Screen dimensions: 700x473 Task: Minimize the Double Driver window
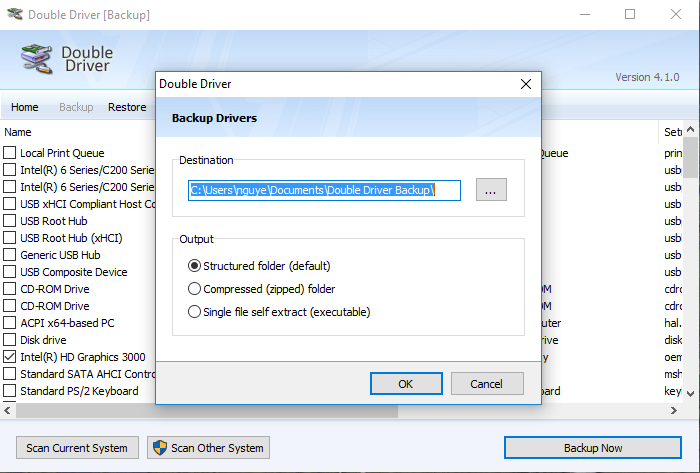585,14
